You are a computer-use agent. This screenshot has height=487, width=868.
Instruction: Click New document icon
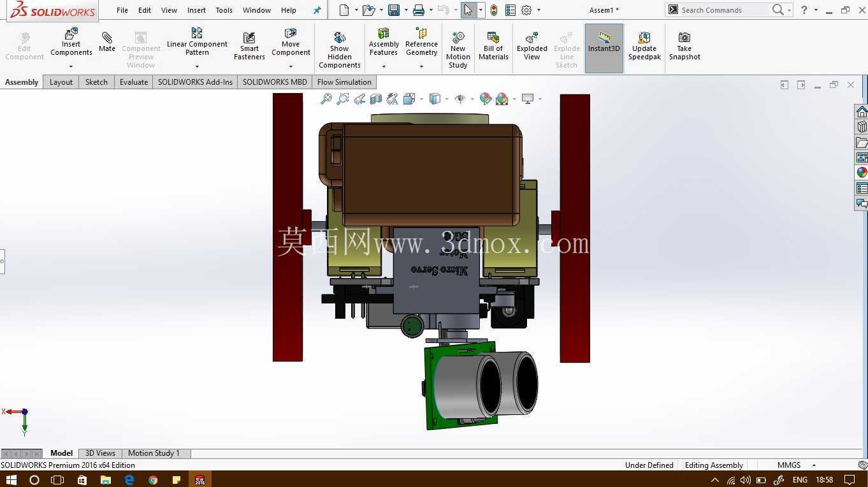click(x=344, y=10)
